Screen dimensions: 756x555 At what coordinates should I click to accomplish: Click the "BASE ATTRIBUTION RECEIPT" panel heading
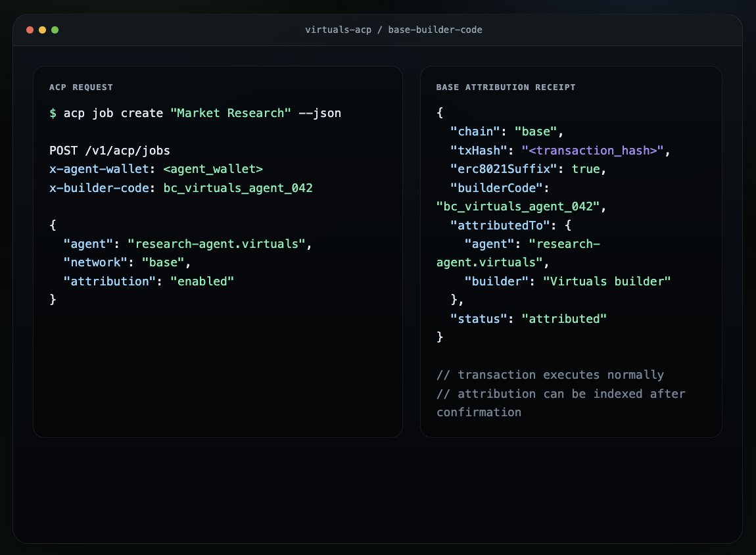tap(506, 87)
